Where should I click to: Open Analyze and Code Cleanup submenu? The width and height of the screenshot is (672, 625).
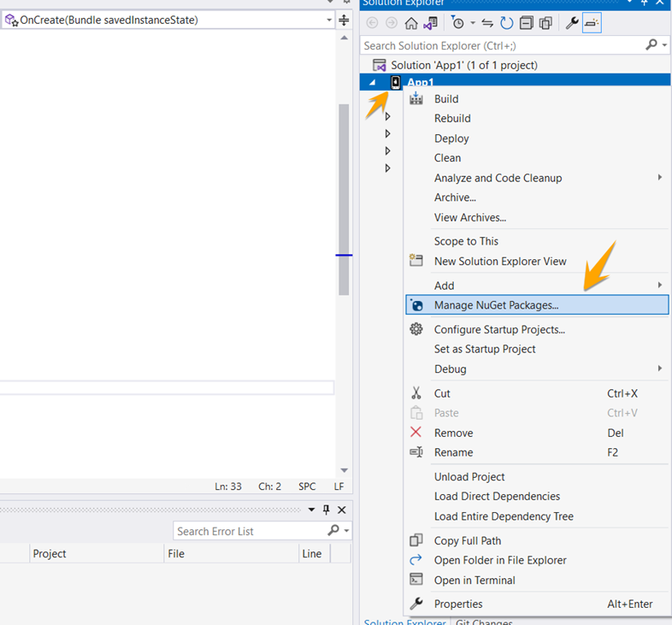click(537, 178)
